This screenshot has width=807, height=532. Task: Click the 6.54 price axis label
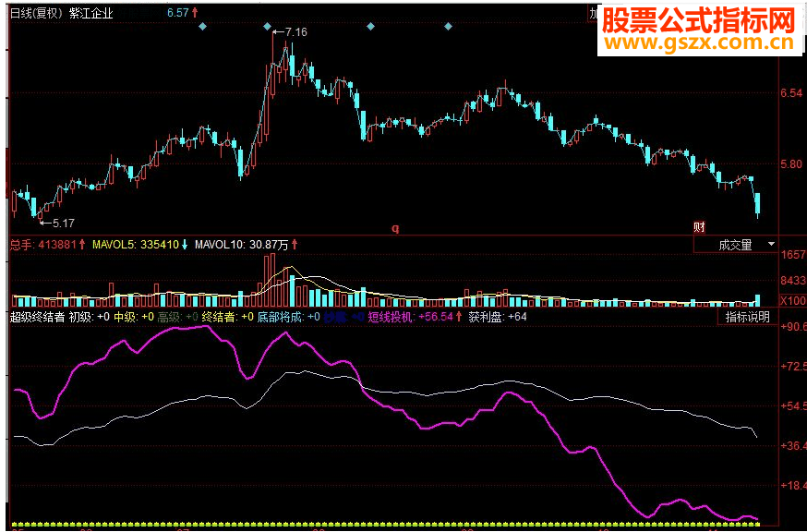[792, 93]
